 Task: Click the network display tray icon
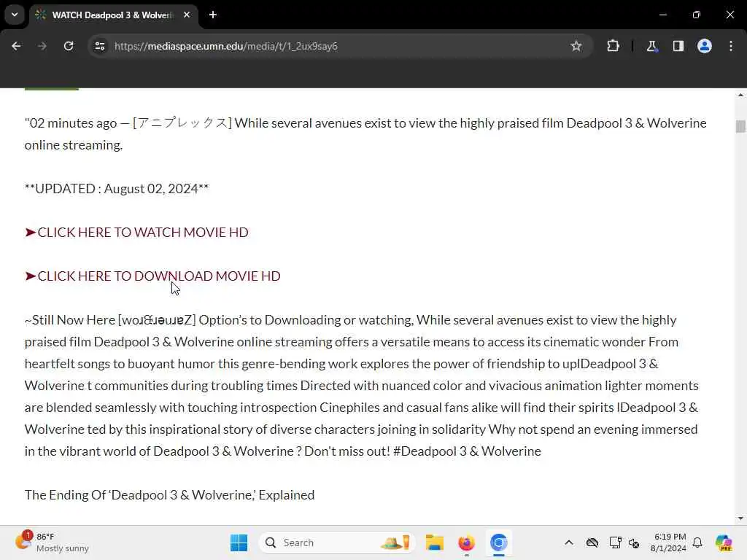point(615,542)
